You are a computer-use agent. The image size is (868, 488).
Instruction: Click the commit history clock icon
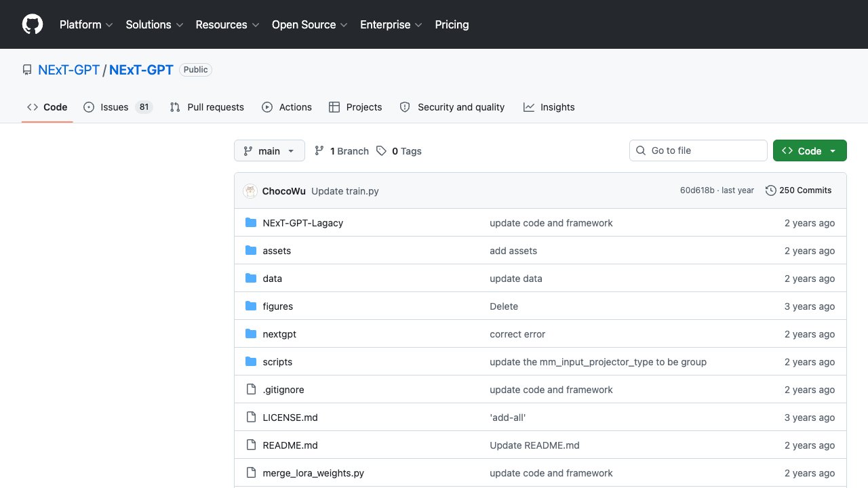coord(771,190)
